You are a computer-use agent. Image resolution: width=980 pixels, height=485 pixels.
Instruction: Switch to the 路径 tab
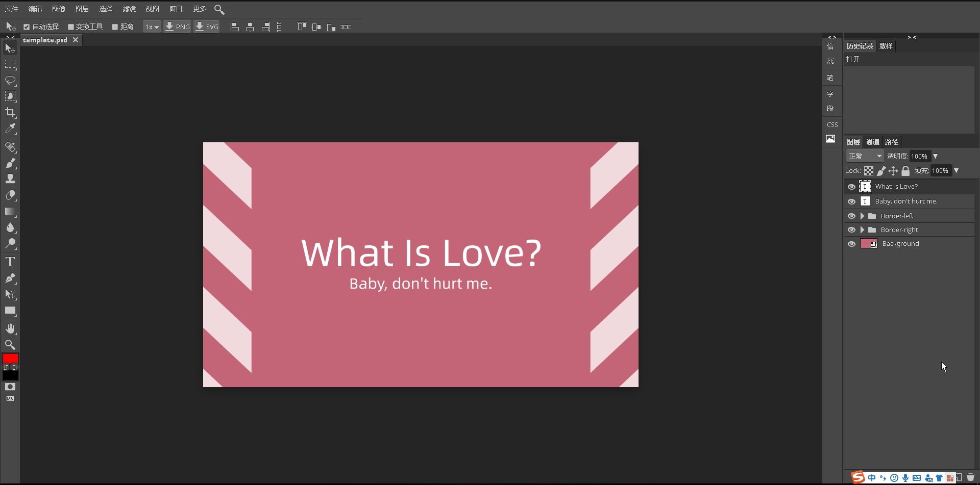[x=892, y=142]
